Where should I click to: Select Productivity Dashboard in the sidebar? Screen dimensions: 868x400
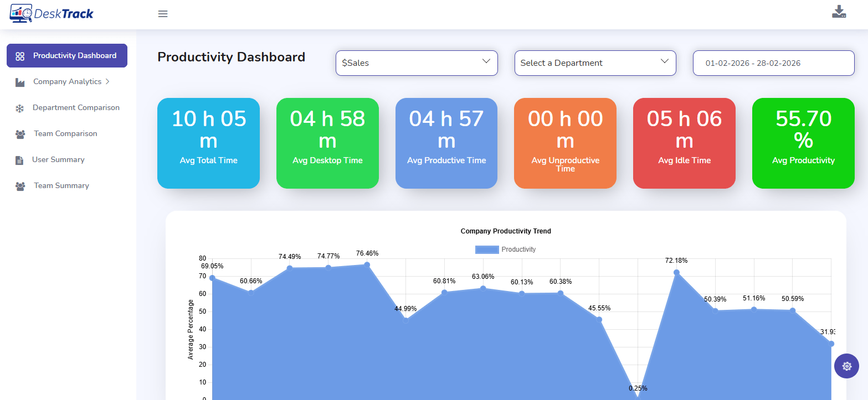[x=67, y=56]
